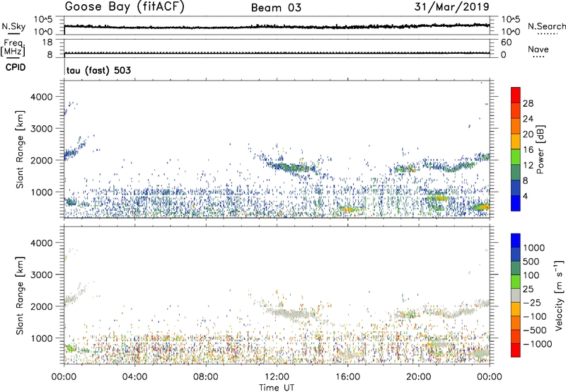Pick the red top segment of Power color bar
Image resolution: width=566 pixels, height=392 pixels.
[516, 95]
